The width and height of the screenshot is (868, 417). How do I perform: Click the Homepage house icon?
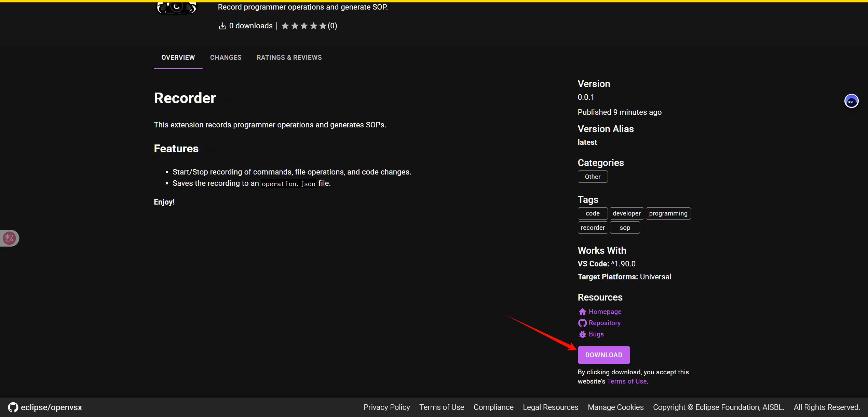click(x=582, y=311)
